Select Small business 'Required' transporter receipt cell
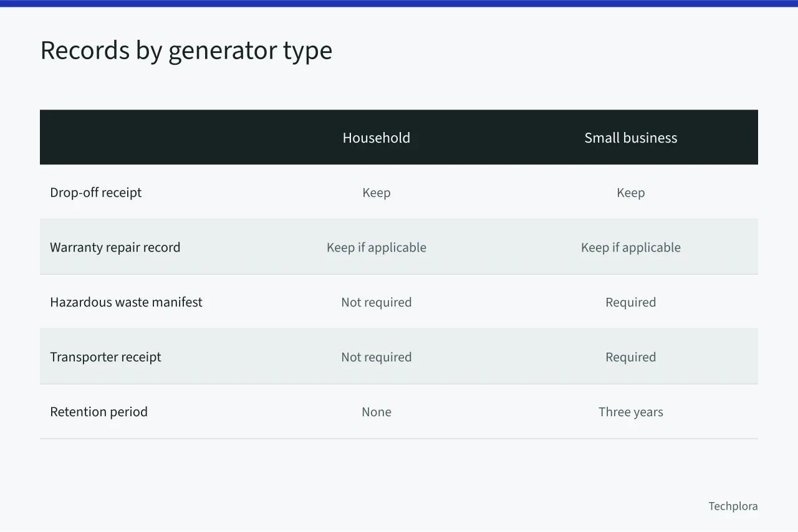The image size is (798, 532). [631, 357]
